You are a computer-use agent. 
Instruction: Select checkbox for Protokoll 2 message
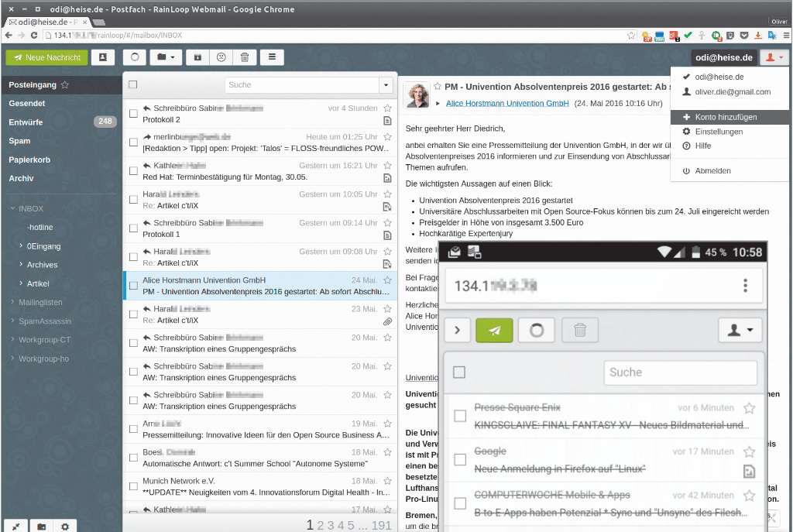[133, 113]
